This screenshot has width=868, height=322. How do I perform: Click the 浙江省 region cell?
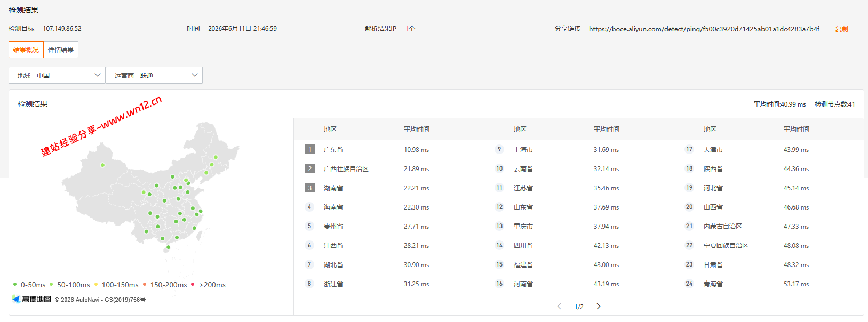[x=333, y=284]
